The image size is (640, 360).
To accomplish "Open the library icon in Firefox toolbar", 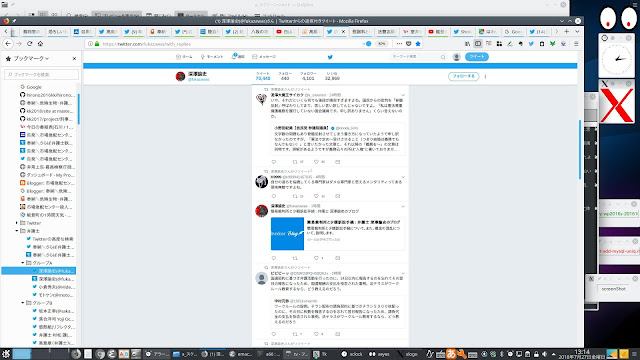I will [x=467, y=44].
